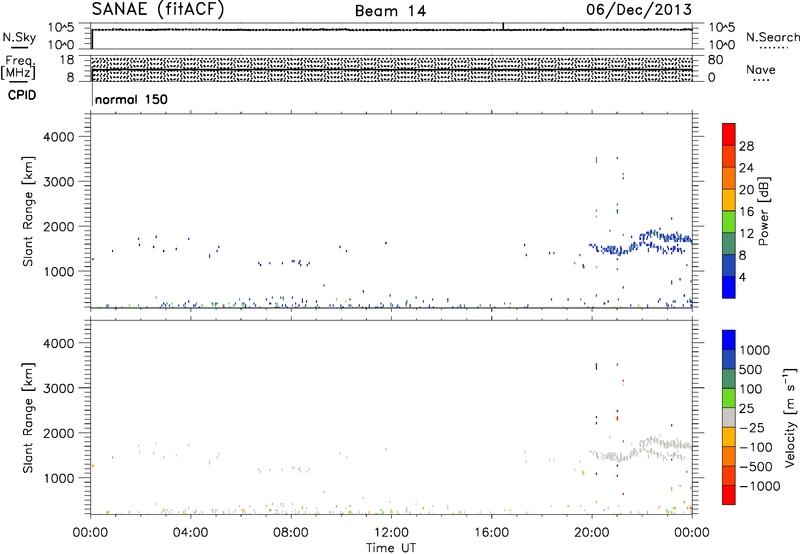Click the '16:00' time tick label
Viewport: 800px width, 554px height.
coord(491,533)
